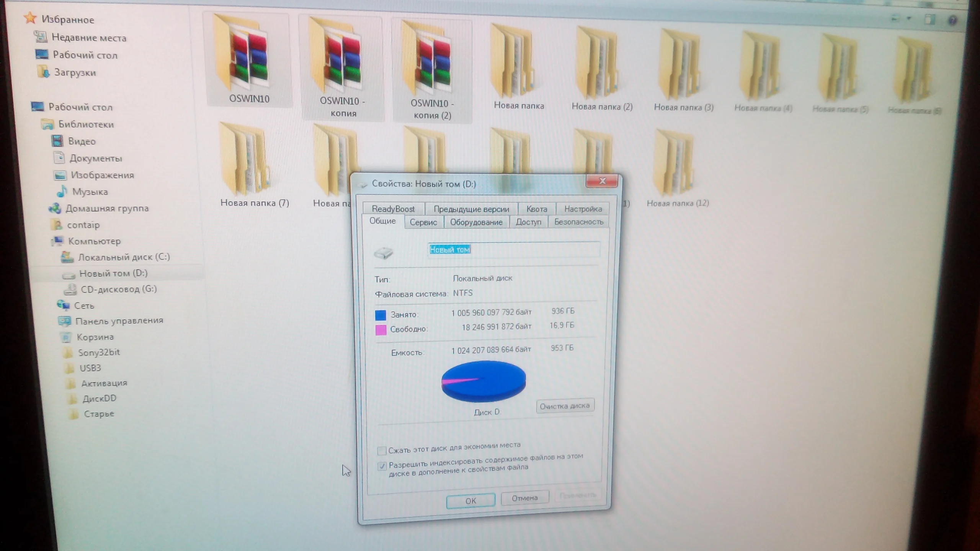Viewport: 980px width, 551px height.
Task: Click the blue Занято color swatch
Action: (x=381, y=315)
